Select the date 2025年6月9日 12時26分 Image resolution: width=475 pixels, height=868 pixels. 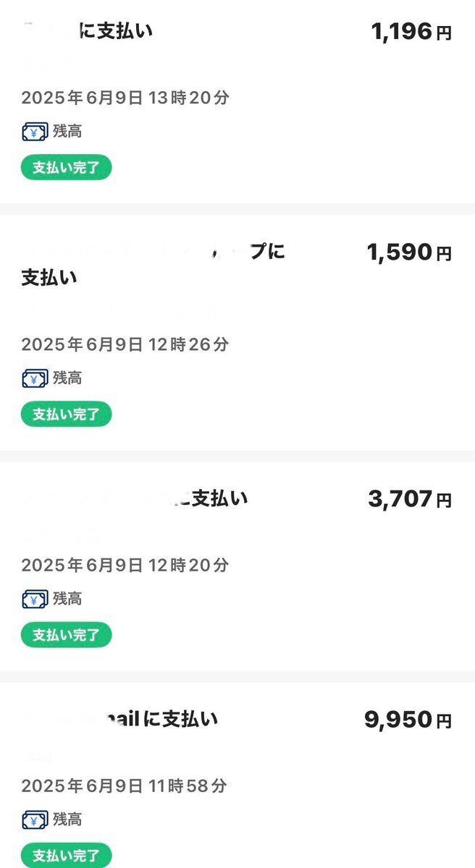point(125,344)
